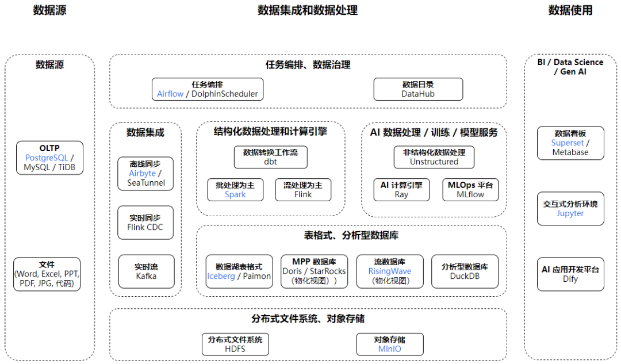The height and width of the screenshot is (364, 621).
Task: Click the 分布式文件系统、对象存储 group title
Action: click(308, 319)
